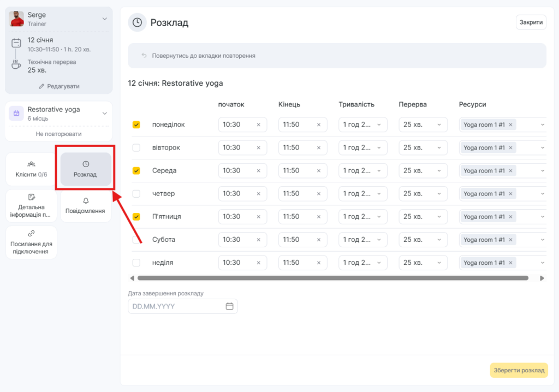The width and height of the screenshot is (559, 392).
Task: Switch to the Повідомлення tab
Action: (x=86, y=206)
